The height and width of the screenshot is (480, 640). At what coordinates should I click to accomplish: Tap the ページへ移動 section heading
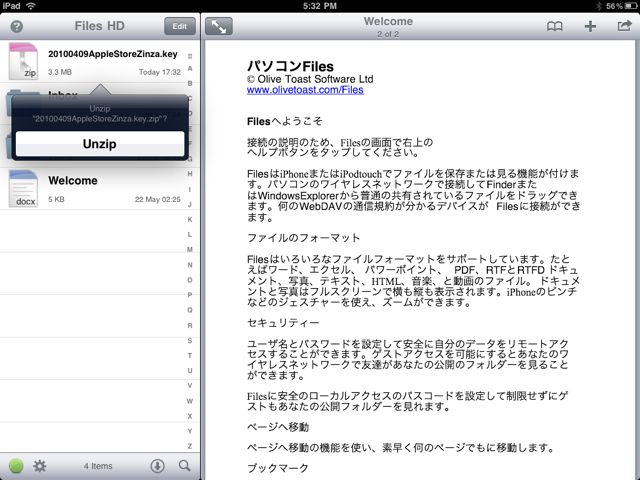278,427
